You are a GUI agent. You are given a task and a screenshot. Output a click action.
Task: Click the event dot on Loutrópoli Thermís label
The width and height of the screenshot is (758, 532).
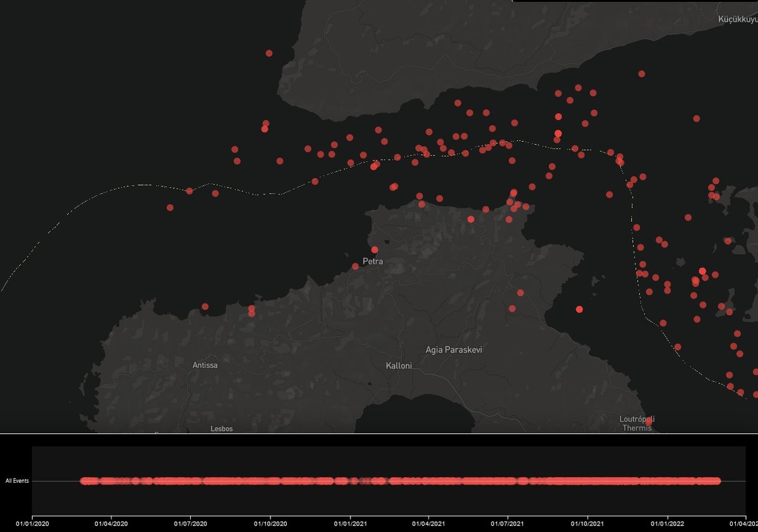[x=649, y=421]
